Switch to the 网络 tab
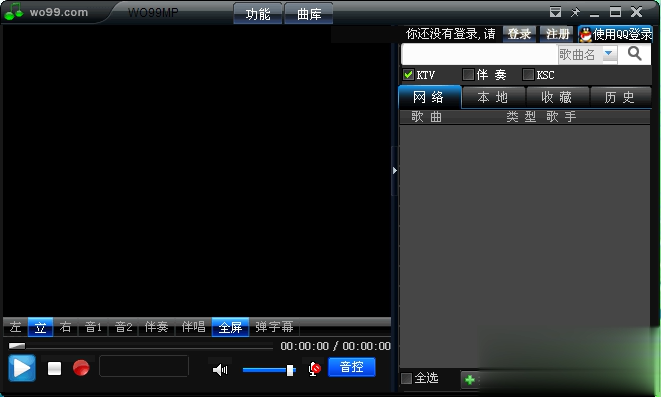The image size is (661, 397). (x=429, y=97)
